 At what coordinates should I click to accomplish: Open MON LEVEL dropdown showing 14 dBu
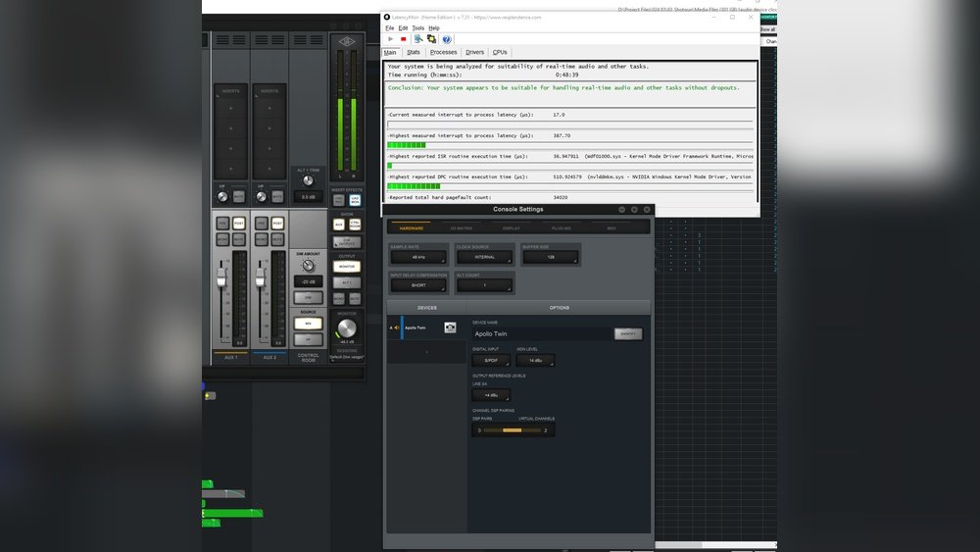point(536,361)
